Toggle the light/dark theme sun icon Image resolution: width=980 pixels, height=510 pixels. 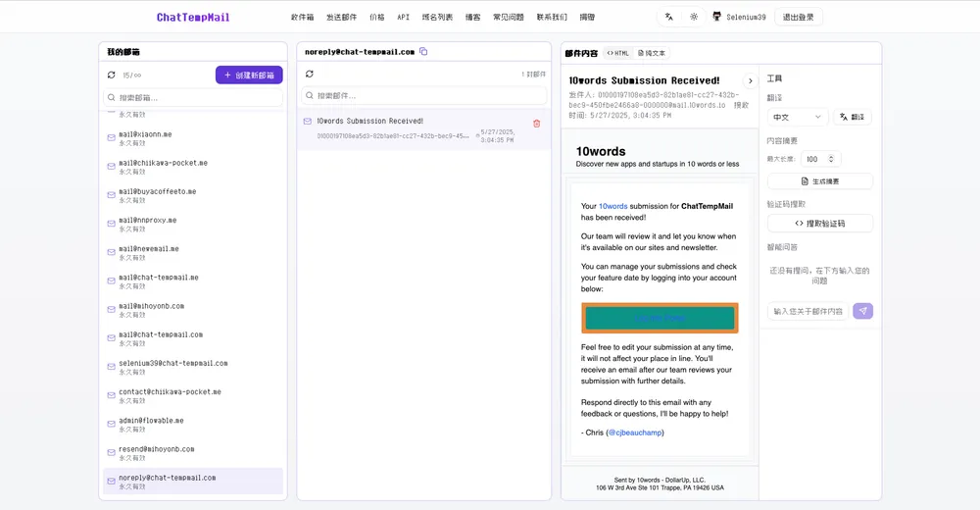(694, 17)
